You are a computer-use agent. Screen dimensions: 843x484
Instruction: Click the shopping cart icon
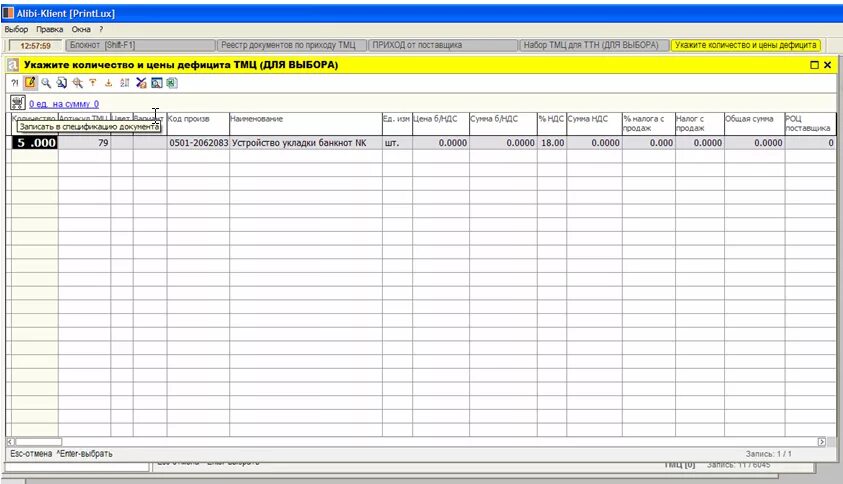click(18, 102)
